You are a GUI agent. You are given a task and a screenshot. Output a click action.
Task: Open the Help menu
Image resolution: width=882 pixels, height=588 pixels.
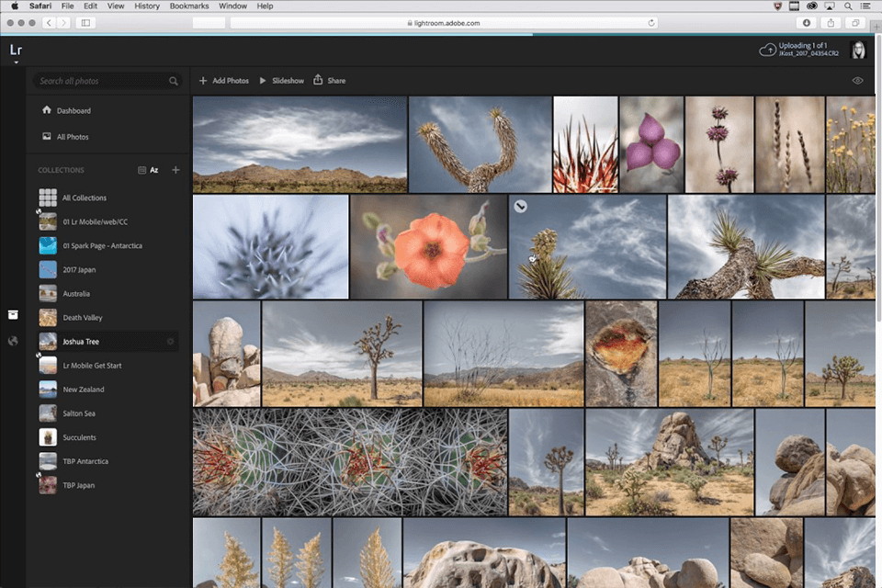click(x=265, y=6)
